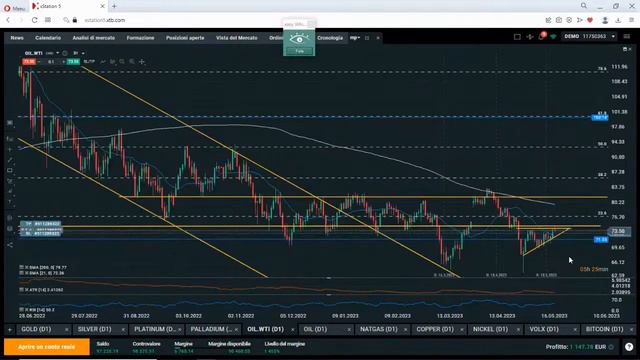Image resolution: width=640 pixels, height=360 pixels.
Task: Click the SL order label on chart
Action: point(41,233)
